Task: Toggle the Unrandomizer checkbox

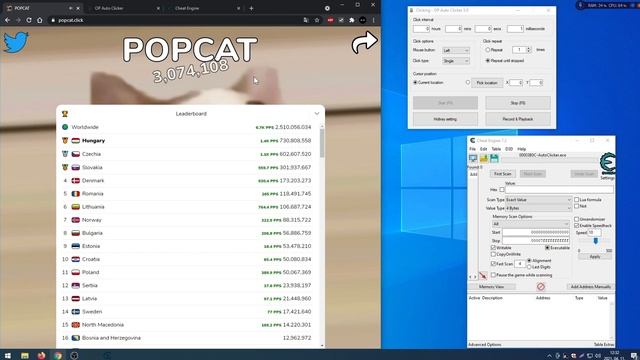Action: (x=576, y=219)
